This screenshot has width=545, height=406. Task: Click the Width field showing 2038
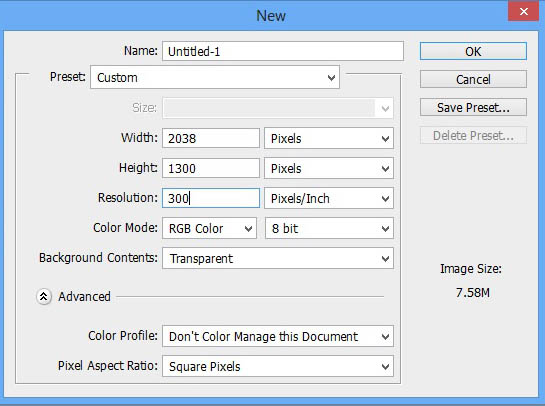(x=211, y=138)
